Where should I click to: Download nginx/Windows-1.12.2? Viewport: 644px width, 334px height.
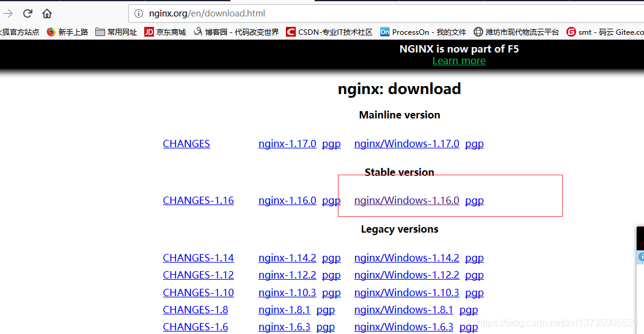tap(406, 275)
